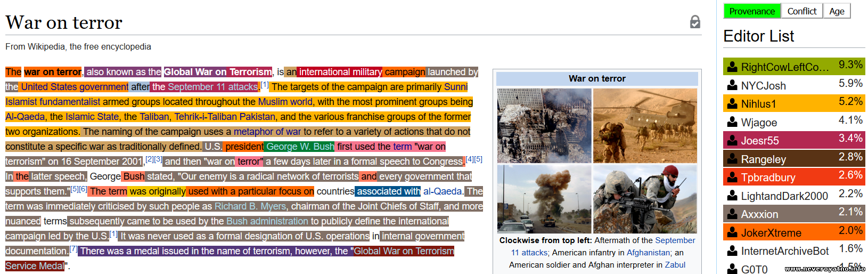868x274 pixels.
Task: Select editor InternetArchiveBot in the list
Action: [794, 251]
